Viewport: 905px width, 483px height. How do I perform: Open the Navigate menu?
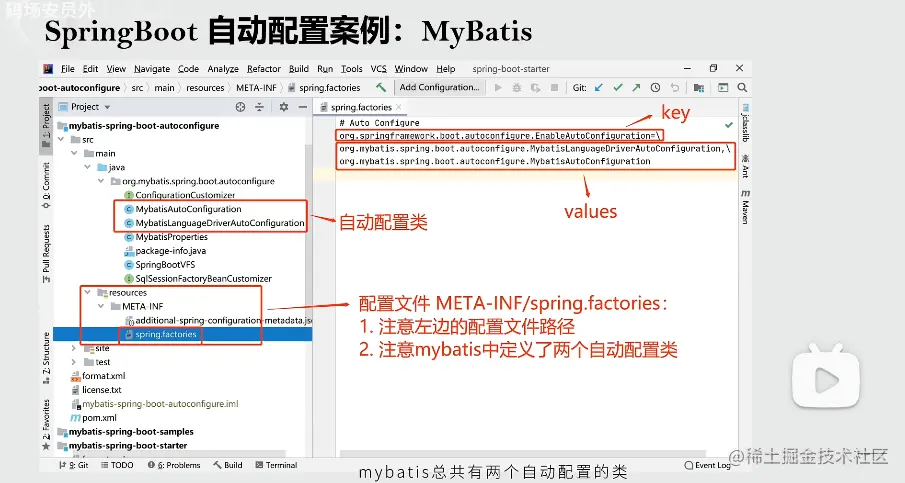click(152, 69)
